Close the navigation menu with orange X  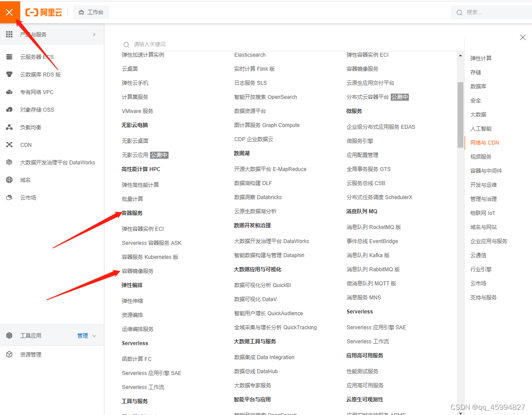tap(10, 12)
